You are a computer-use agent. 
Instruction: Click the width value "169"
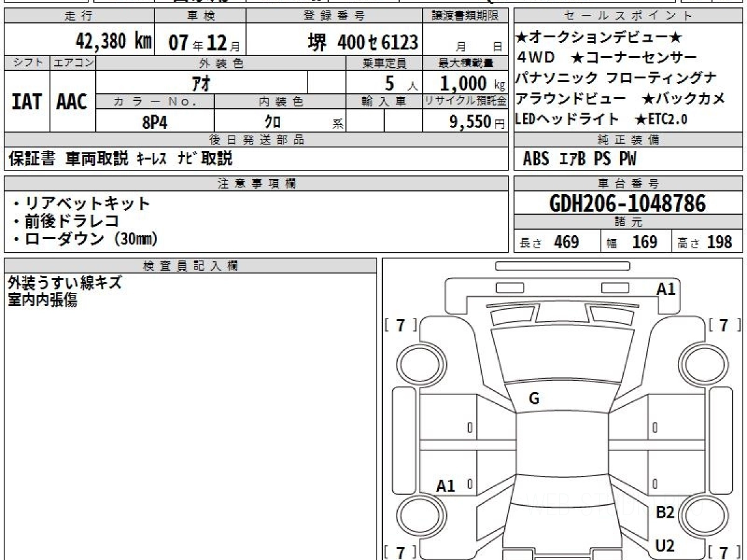645,242
